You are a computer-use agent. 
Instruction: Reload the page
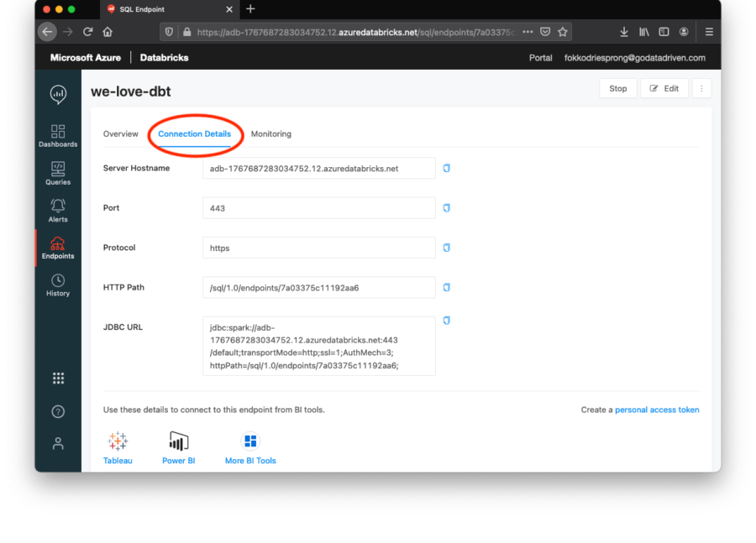[x=87, y=32]
